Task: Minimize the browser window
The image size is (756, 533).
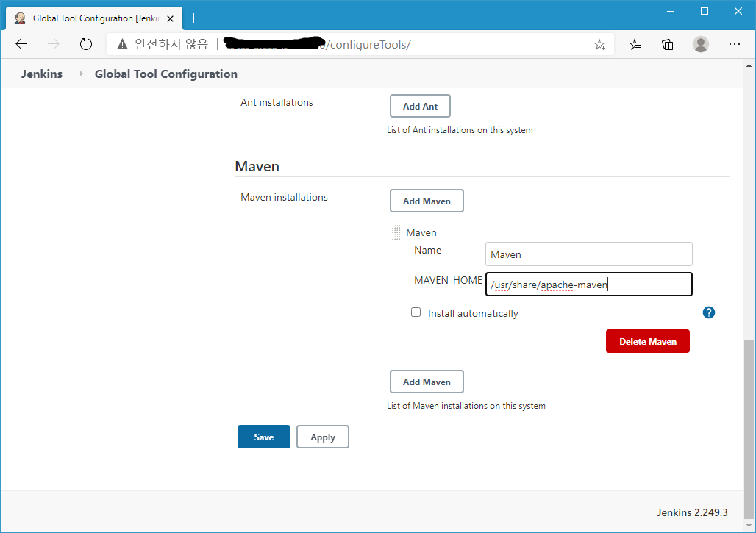Action: point(671,11)
